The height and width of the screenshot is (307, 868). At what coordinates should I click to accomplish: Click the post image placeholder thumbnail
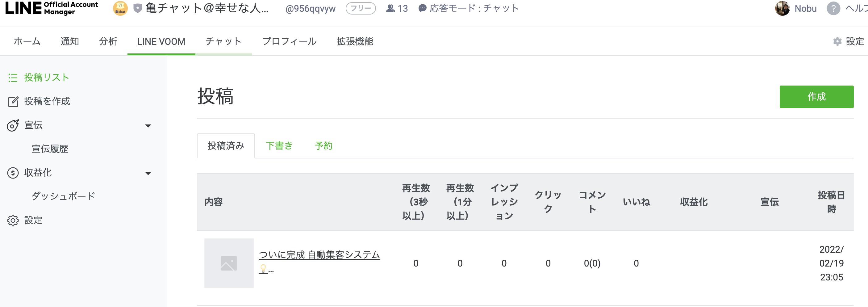(x=229, y=263)
